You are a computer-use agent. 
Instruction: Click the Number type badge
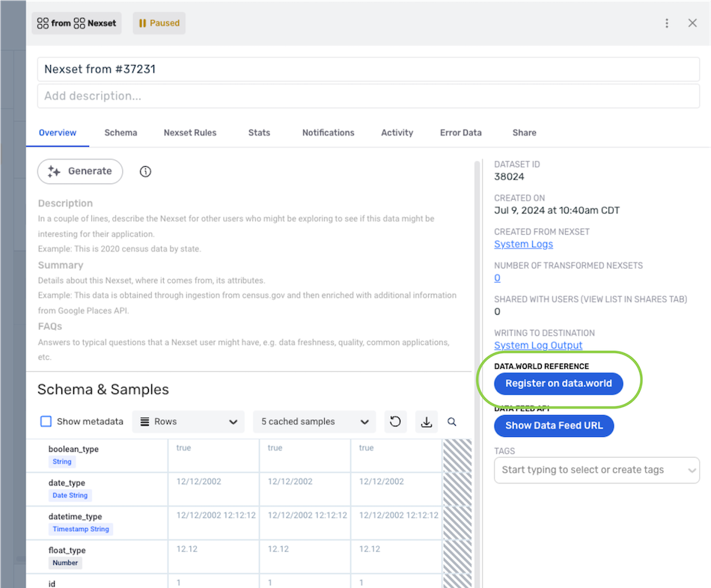(65, 563)
